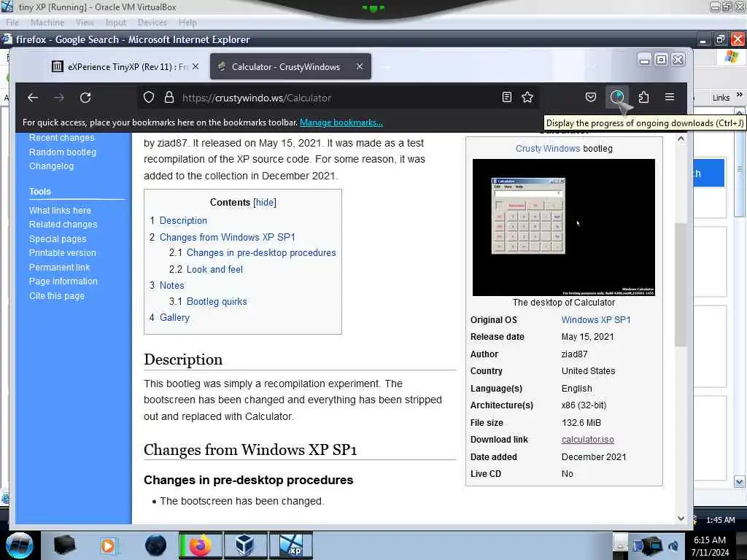Show hidden system tray icons

[620, 542]
